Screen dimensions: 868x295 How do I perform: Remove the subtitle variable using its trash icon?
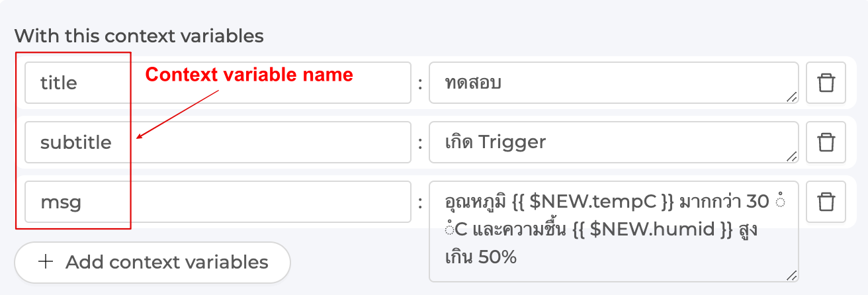[x=826, y=142]
